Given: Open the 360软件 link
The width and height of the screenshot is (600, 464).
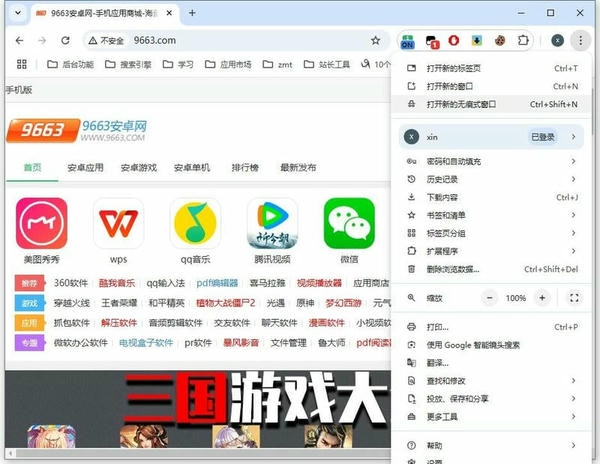Looking at the screenshot, I should (x=71, y=283).
